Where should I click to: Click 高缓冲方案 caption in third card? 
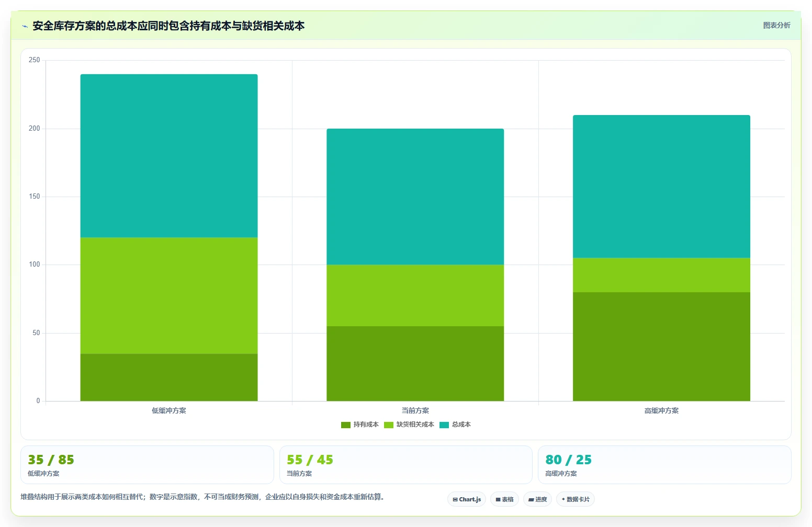click(561, 474)
